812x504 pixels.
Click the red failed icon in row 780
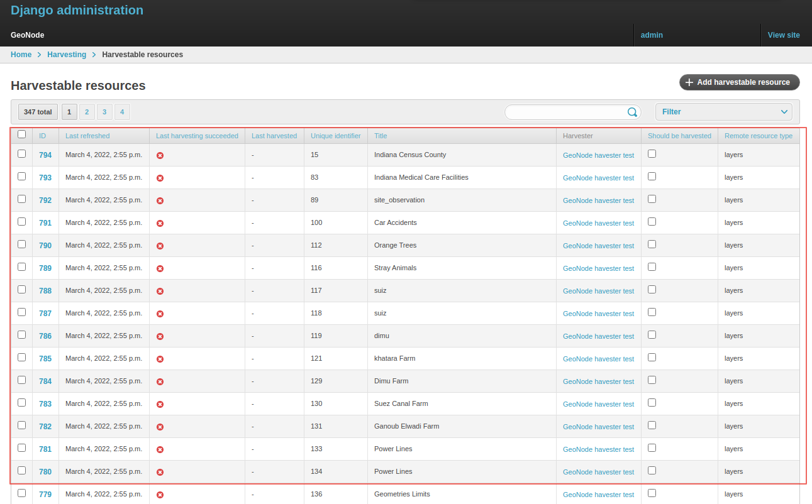(x=160, y=472)
